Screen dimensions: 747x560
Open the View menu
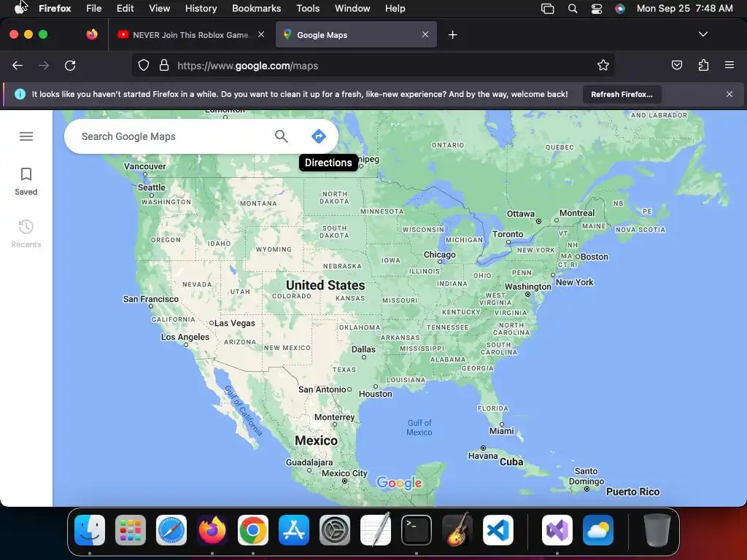point(159,9)
